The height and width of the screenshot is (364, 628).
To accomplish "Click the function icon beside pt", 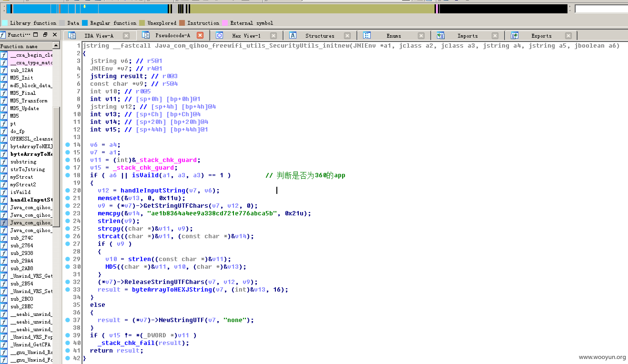I will [4, 124].
